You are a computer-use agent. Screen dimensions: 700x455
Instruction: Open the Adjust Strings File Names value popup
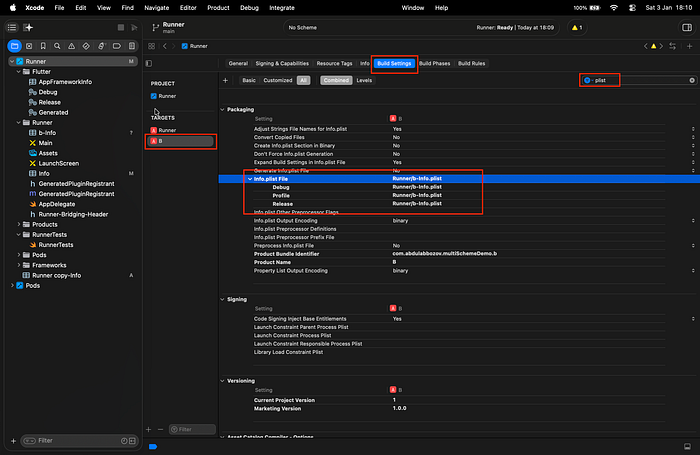(693, 129)
